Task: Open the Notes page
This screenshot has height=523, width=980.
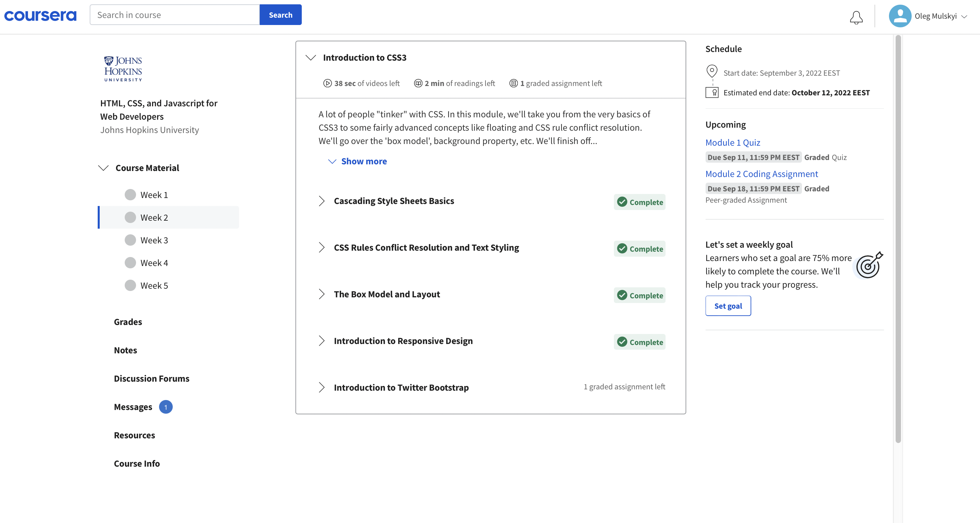Action: pyautogui.click(x=125, y=350)
